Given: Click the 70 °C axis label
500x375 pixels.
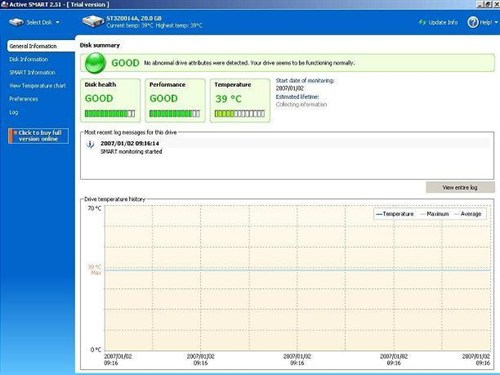Looking at the screenshot, I should coord(94,208).
